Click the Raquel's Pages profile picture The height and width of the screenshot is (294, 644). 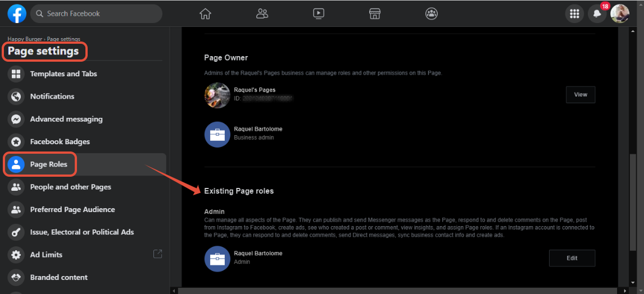(x=217, y=95)
